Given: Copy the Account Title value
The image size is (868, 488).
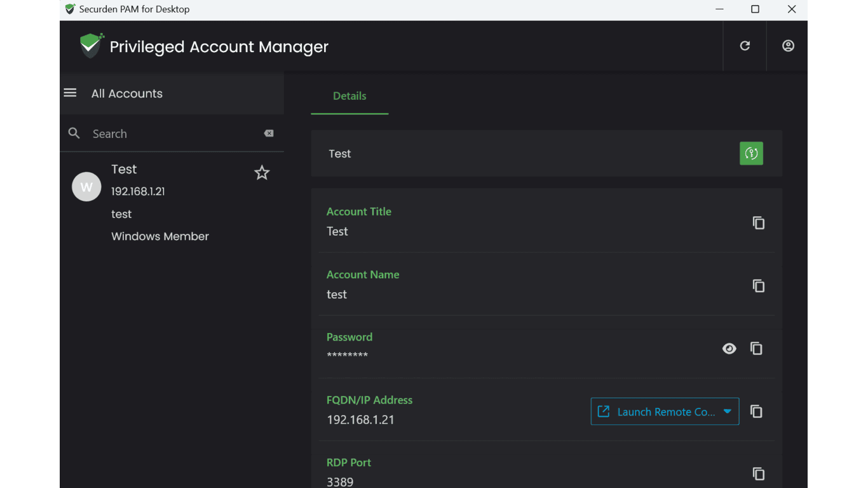Looking at the screenshot, I should click(x=758, y=223).
